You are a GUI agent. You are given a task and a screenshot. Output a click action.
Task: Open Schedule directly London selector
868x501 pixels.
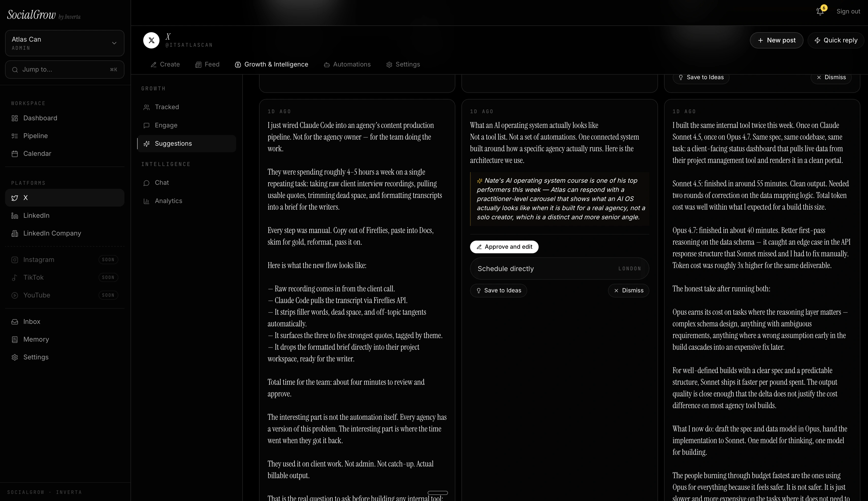coord(559,269)
